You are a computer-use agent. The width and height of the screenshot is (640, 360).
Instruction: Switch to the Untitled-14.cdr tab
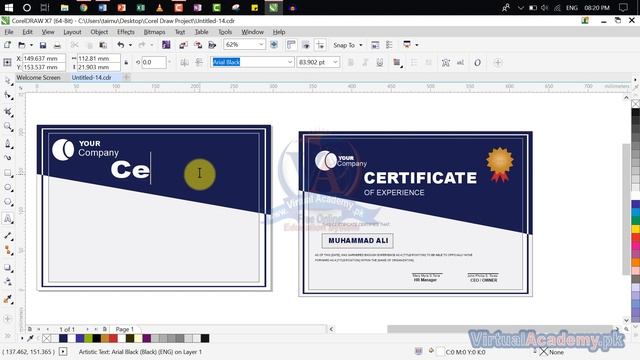[91, 77]
